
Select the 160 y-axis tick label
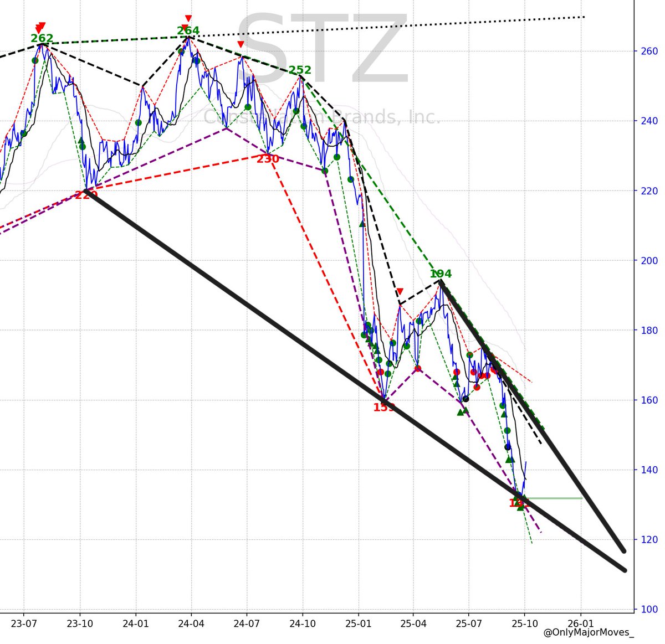tap(649, 400)
